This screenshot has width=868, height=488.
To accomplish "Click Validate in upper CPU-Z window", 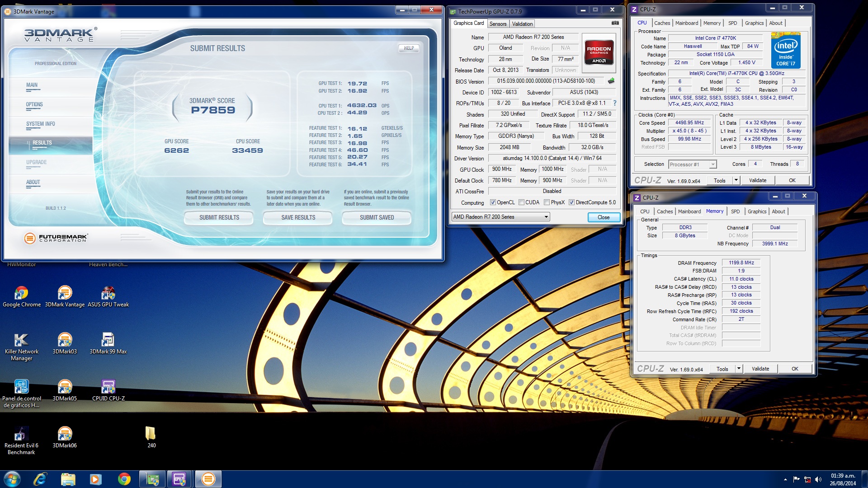I will (757, 180).
